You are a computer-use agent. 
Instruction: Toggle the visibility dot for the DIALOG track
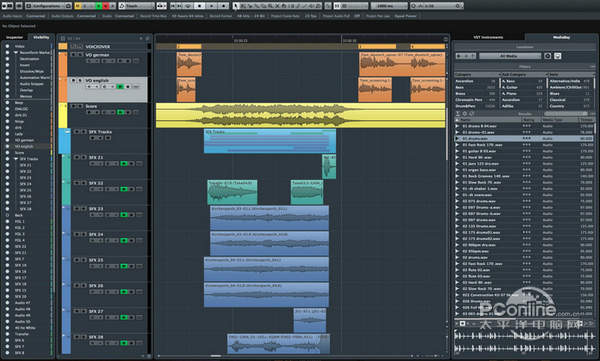(x=7, y=109)
